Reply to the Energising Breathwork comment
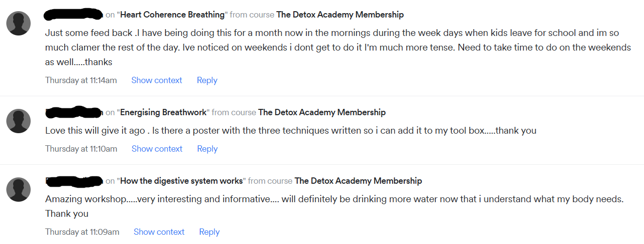The height and width of the screenshot is (244, 644). (207, 149)
